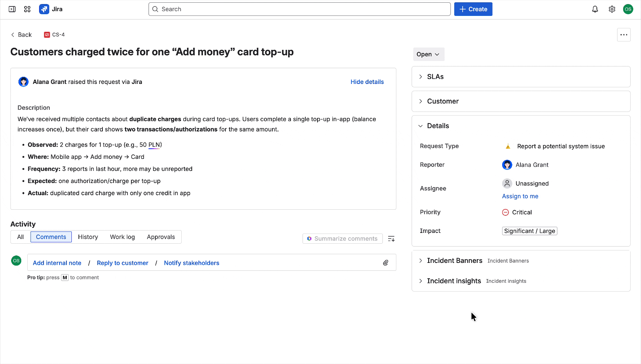
Task: Click into the Search field
Action: coord(299,9)
